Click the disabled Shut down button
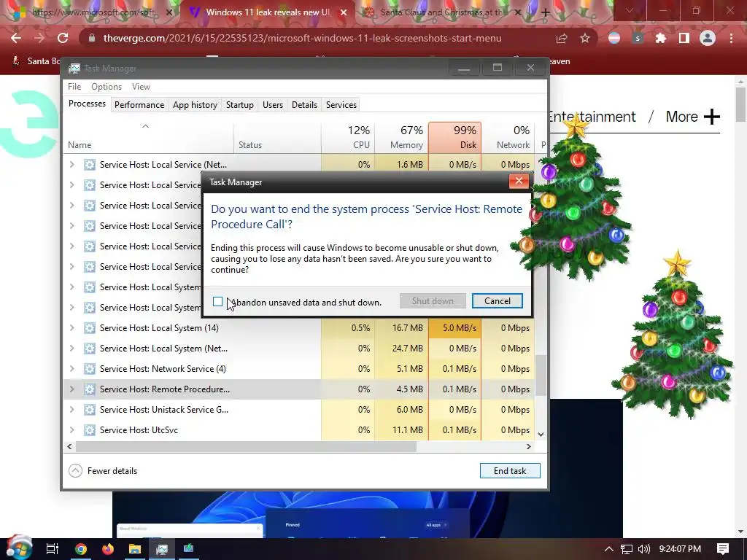 (433, 301)
